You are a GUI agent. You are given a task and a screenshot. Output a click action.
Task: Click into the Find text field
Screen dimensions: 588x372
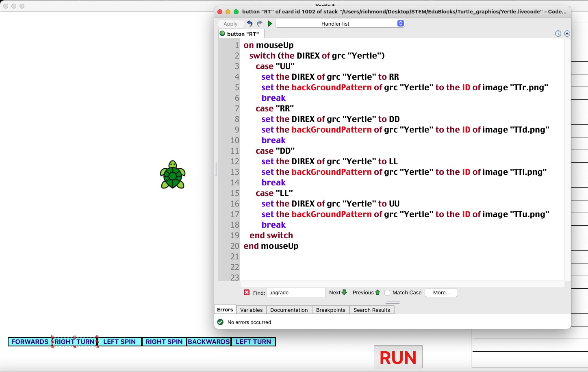click(x=295, y=293)
